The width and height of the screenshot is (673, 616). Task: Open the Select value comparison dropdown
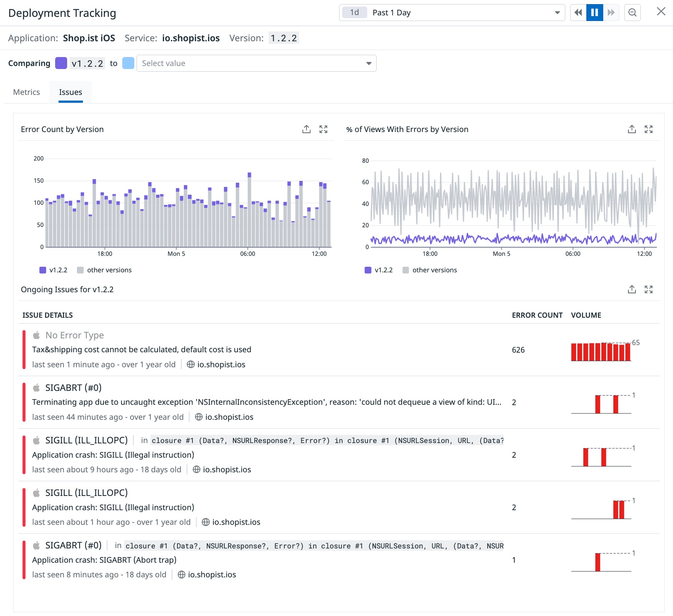click(x=256, y=63)
